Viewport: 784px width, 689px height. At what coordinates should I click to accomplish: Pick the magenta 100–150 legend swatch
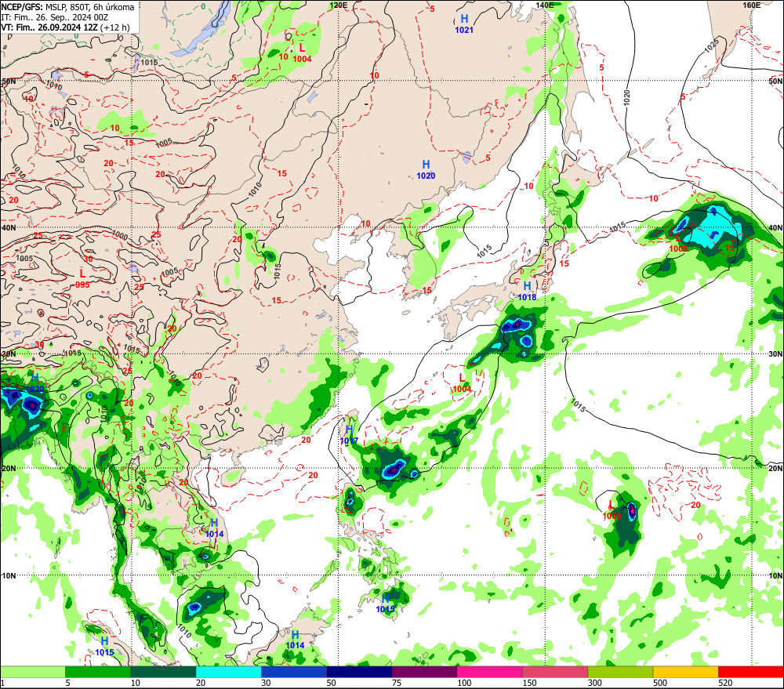click(489, 672)
